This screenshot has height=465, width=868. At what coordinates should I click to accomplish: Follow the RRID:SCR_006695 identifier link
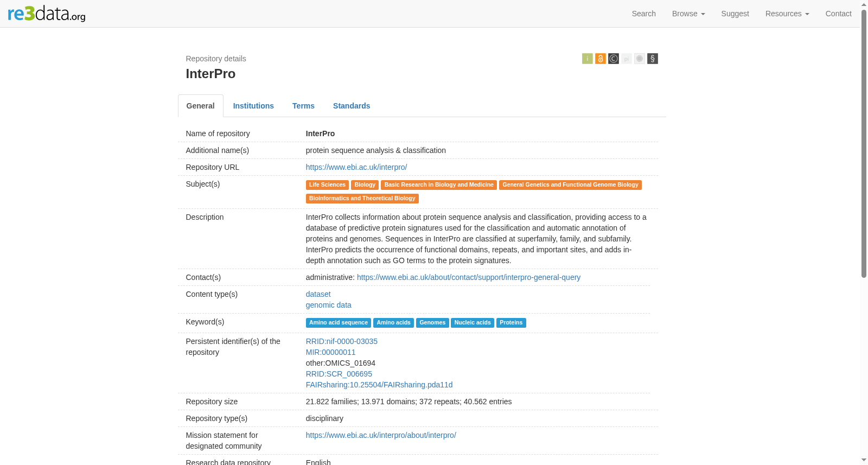[339, 374]
